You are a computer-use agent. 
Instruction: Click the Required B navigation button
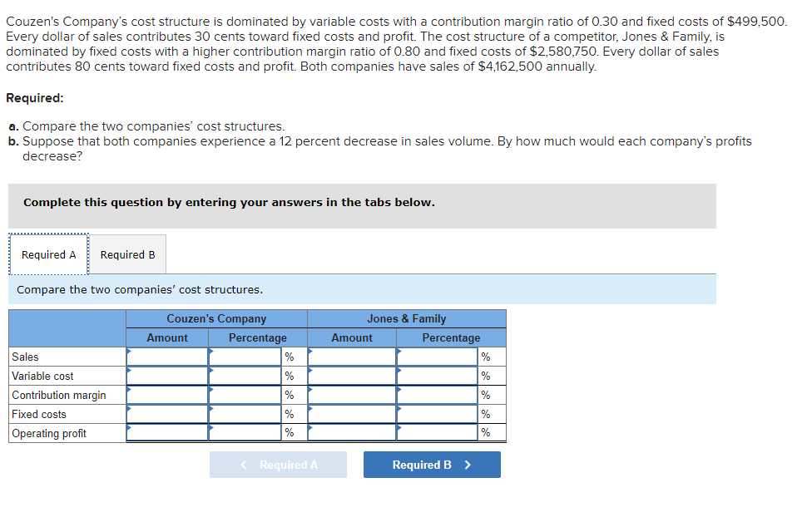[x=431, y=464]
